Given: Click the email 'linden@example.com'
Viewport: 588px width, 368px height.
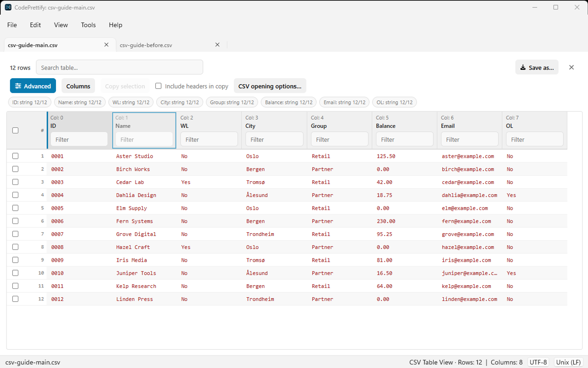Looking at the screenshot, I should (469, 299).
